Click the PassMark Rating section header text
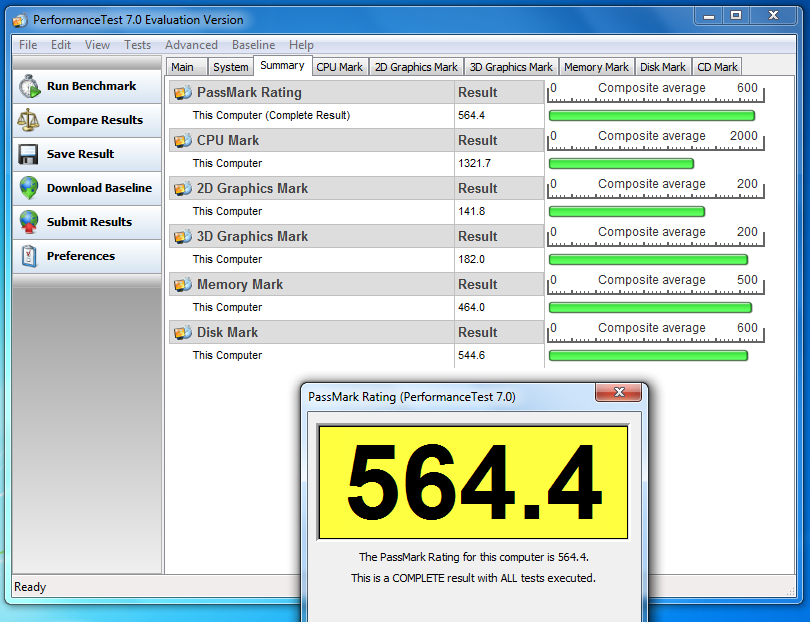 pos(249,92)
